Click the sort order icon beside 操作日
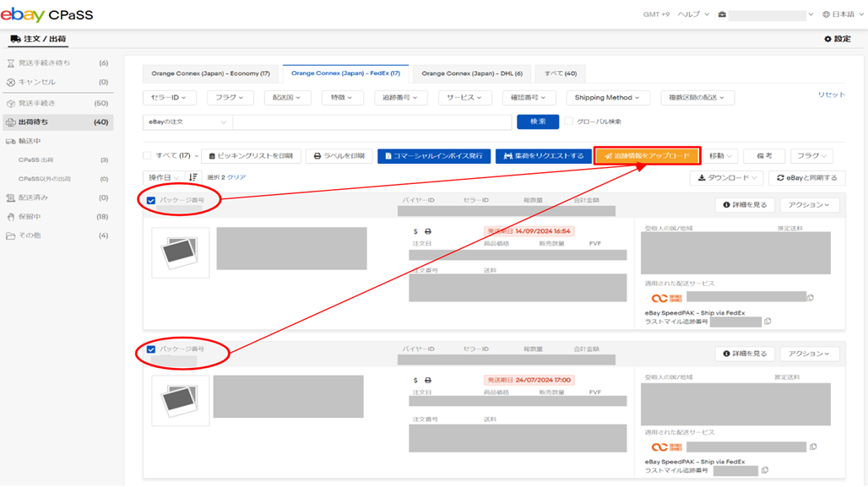 [193, 177]
